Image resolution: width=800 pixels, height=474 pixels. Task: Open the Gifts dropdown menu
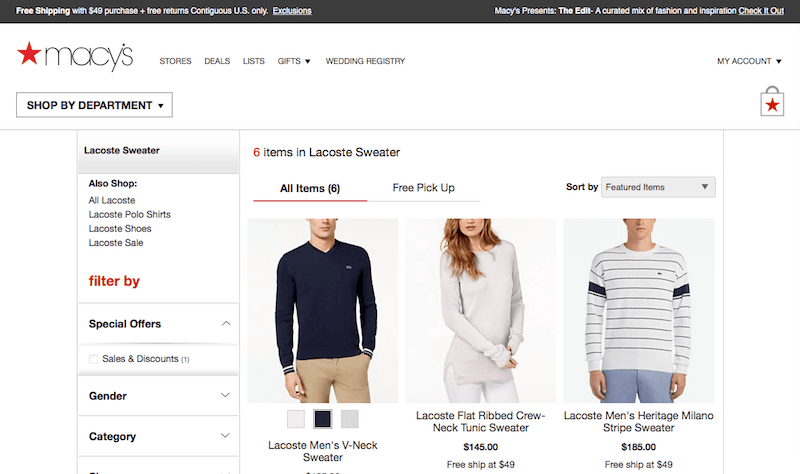point(294,61)
